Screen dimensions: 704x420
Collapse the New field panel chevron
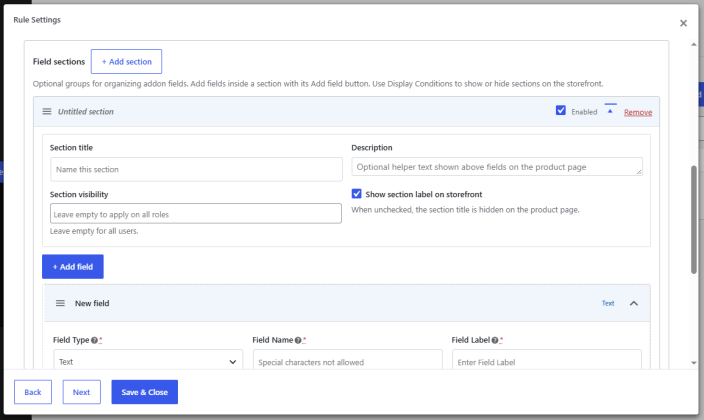point(634,303)
